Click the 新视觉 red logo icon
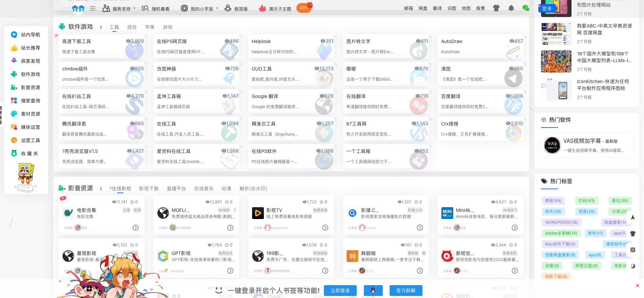The height and width of the screenshot is (298, 644). click(448, 256)
